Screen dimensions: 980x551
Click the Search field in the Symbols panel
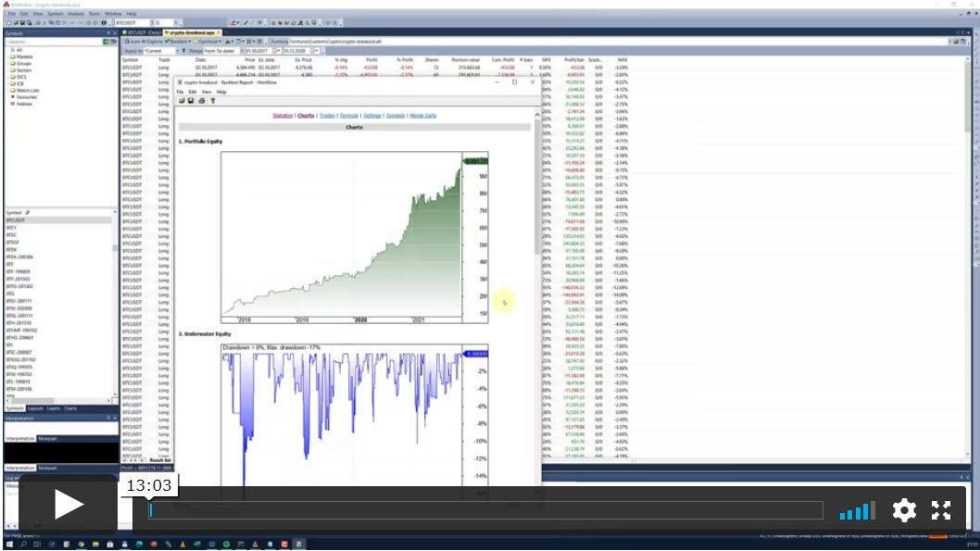[54, 42]
